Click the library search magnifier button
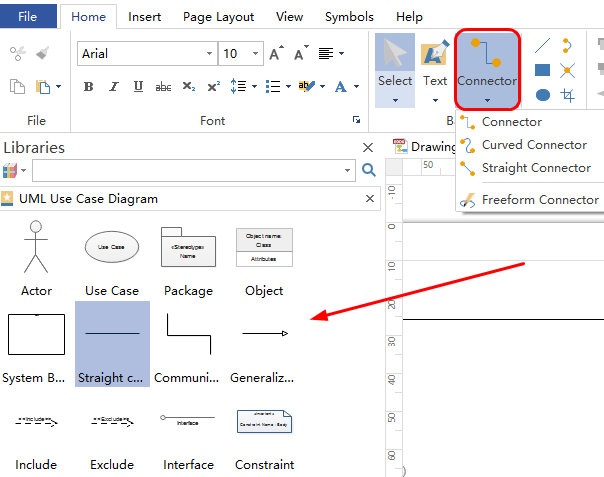604x477 pixels. 368,170
